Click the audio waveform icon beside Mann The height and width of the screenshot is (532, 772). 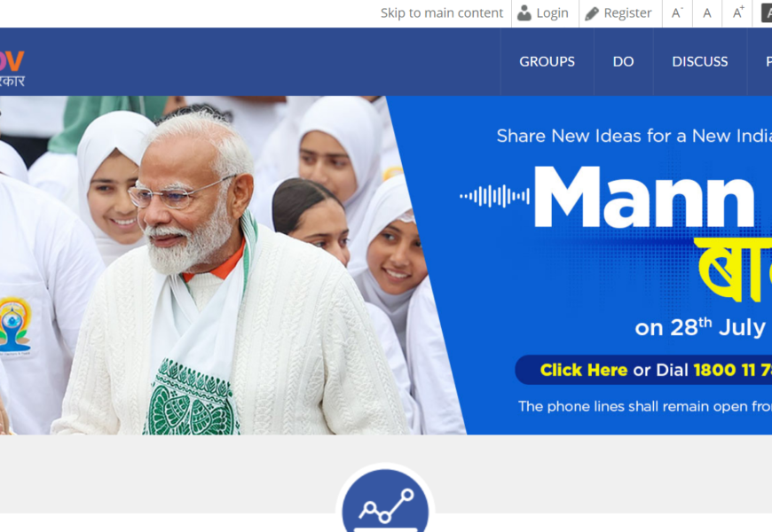coord(494,196)
